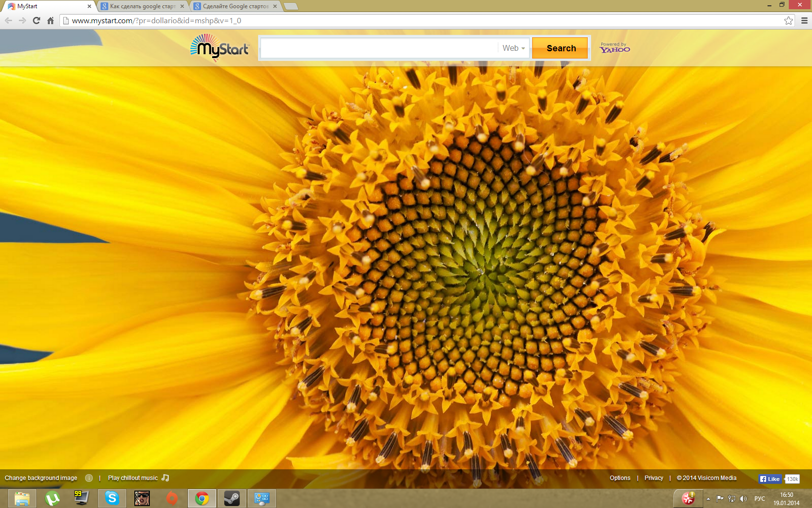This screenshot has width=812, height=508.
Task: Click the MyStart logo
Action: (x=220, y=47)
